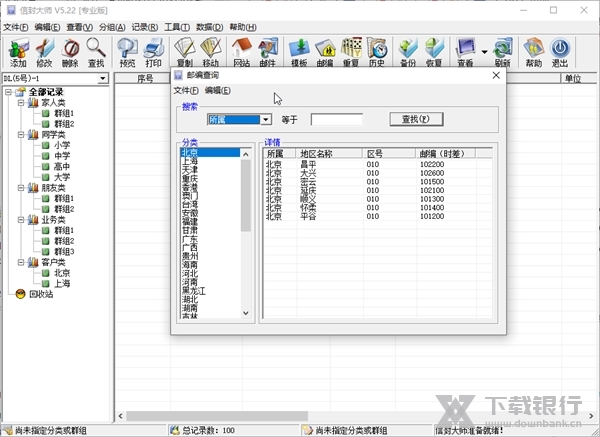
Task: Click the 等于 search value input field
Action: [337, 119]
